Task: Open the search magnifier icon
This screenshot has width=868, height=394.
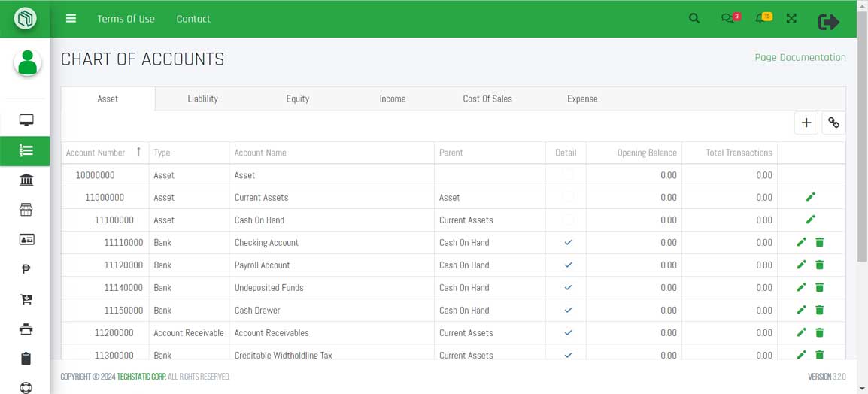Action: click(694, 19)
